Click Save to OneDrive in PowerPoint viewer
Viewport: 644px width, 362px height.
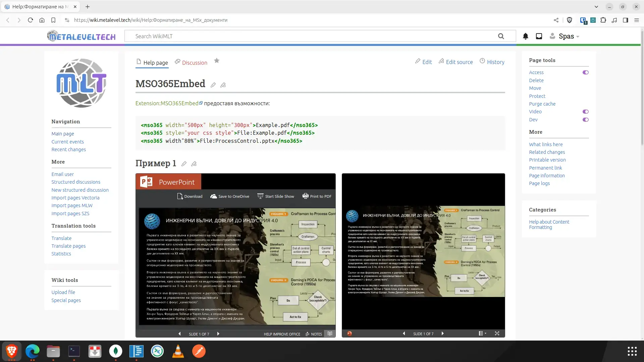click(x=230, y=196)
